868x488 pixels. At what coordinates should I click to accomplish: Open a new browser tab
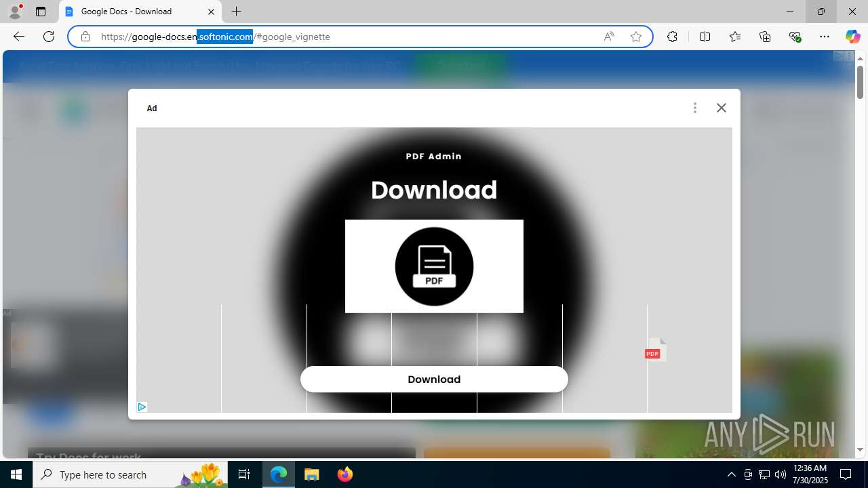[237, 12]
